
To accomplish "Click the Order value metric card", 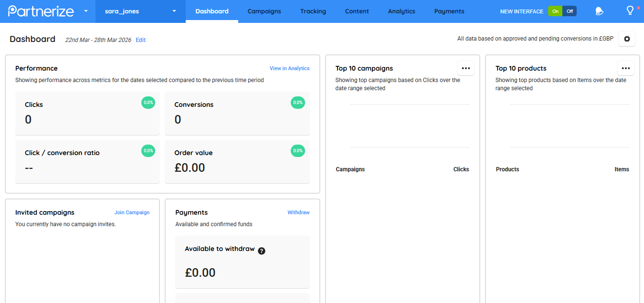I will click(x=237, y=161).
